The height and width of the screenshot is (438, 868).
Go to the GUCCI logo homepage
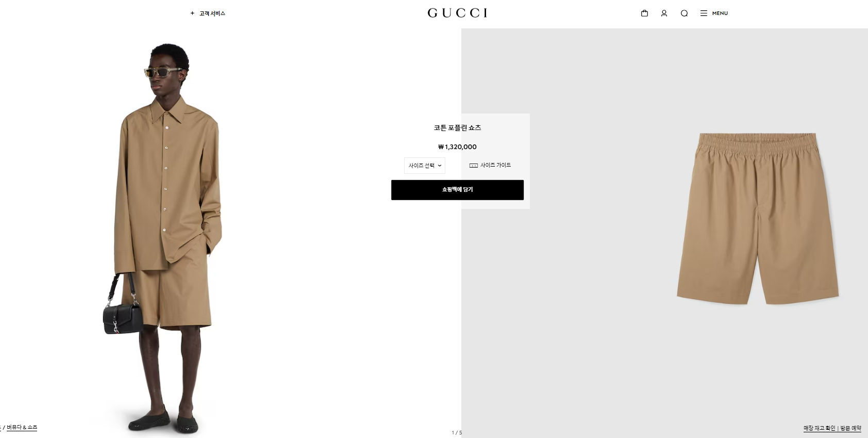[x=457, y=13]
